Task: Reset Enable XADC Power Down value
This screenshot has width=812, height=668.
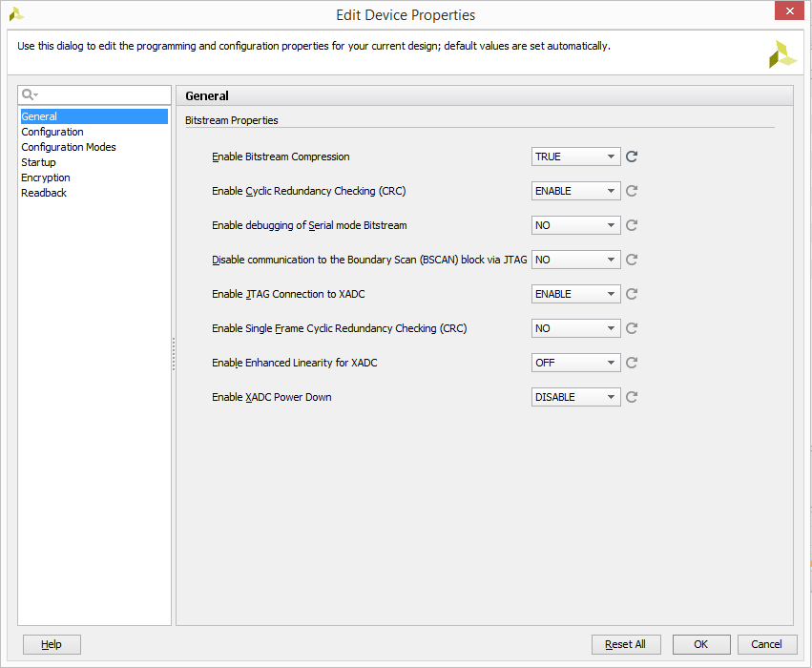Action: (x=632, y=397)
